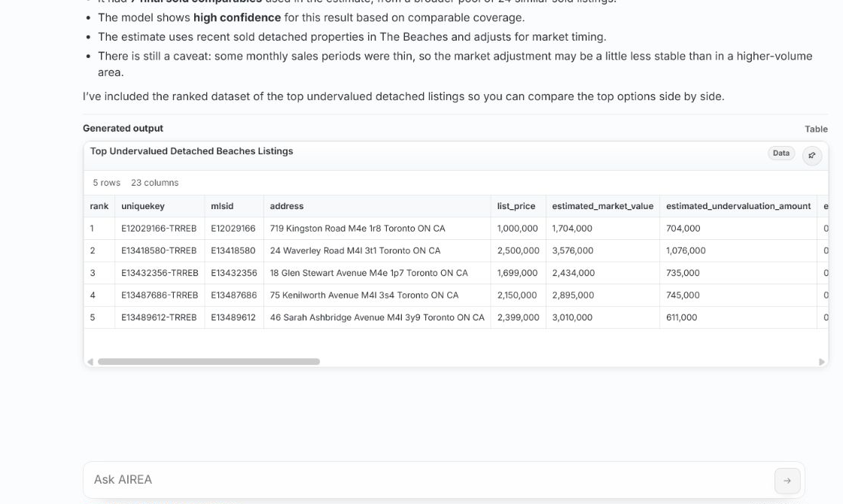Screen dimensions: 843x504
Task: Click undervaluation amount 1,076,000
Action: pos(738,250)
